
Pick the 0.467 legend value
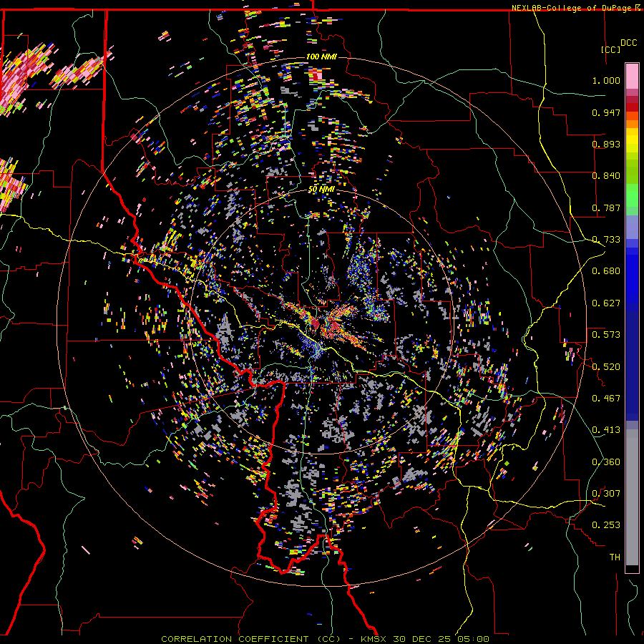click(x=606, y=399)
